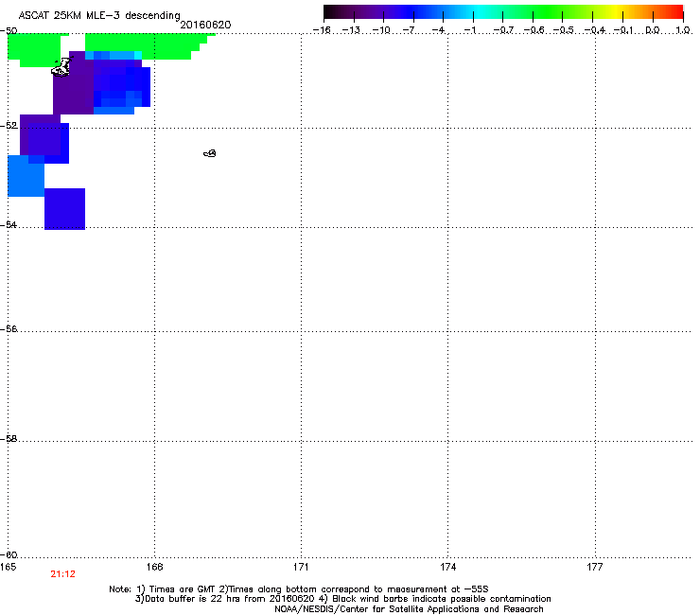
Task: Click the -16 label on the color scale
Action: point(322,30)
